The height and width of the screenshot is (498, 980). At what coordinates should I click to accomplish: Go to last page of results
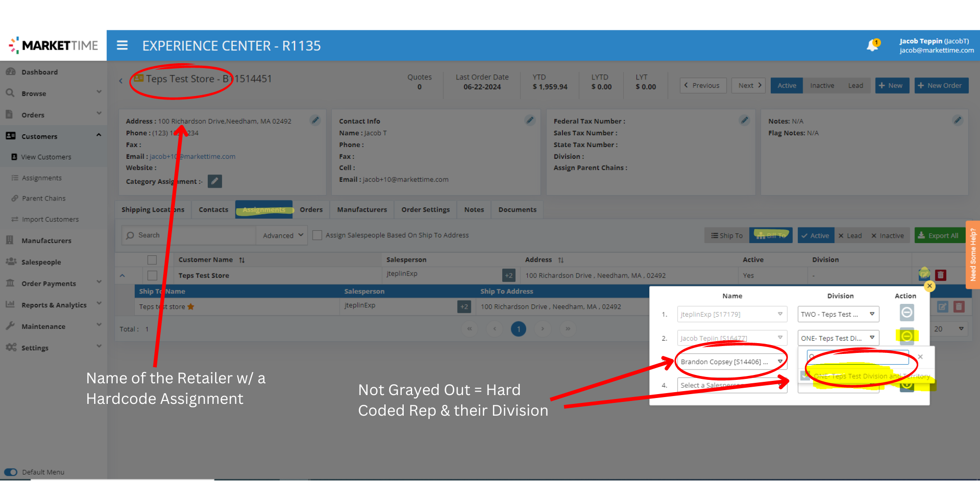568,328
